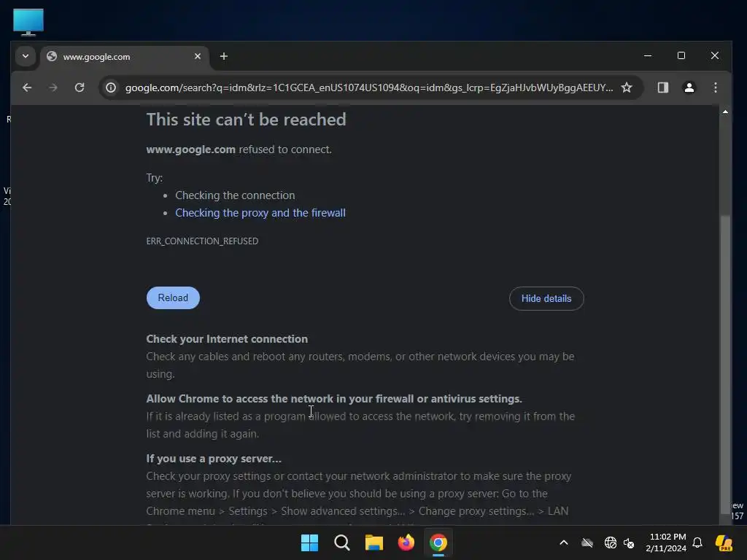
Task: Bookmark this page with star icon
Action: 627,87
